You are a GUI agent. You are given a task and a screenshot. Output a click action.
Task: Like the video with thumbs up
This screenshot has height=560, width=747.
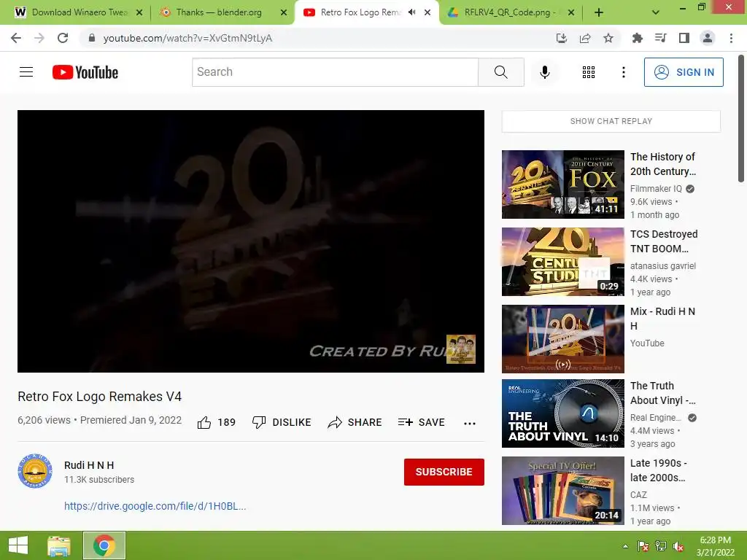coord(204,422)
